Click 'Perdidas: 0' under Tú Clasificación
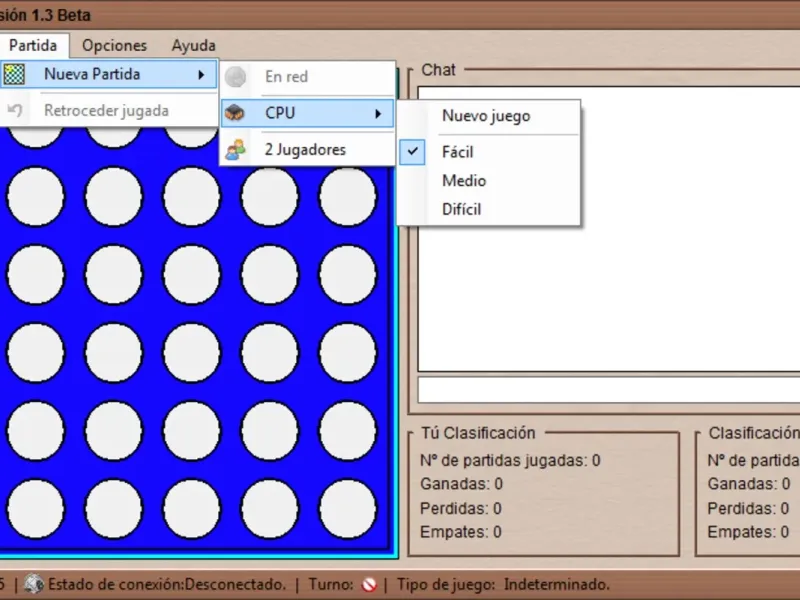The image size is (800, 600). [x=461, y=508]
